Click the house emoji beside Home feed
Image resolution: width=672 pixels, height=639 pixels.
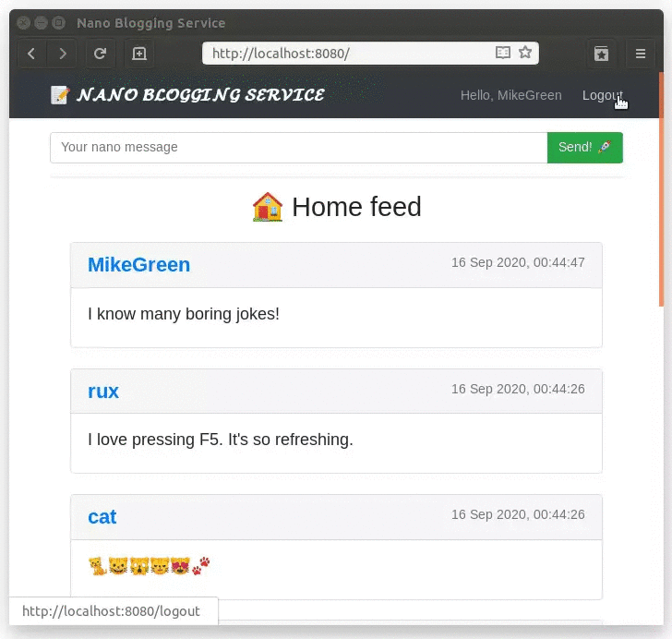coord(268,207)
